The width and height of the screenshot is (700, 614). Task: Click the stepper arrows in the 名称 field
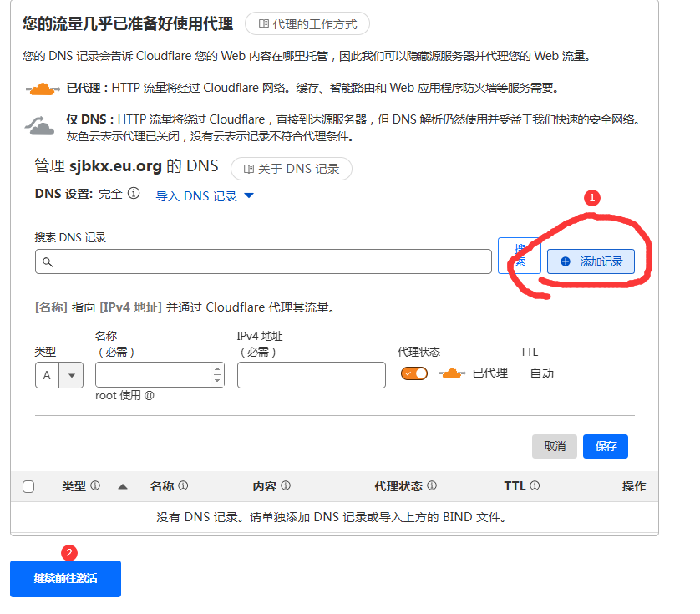coord(217,374)
